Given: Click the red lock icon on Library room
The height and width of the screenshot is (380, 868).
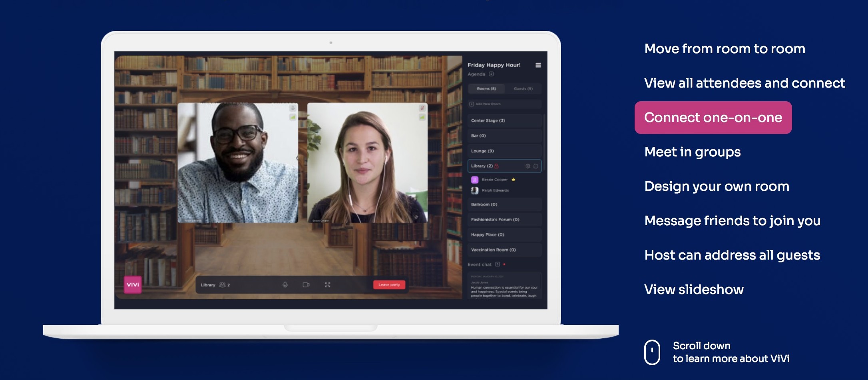Looking at the screenshot, I should coord(497,166).
